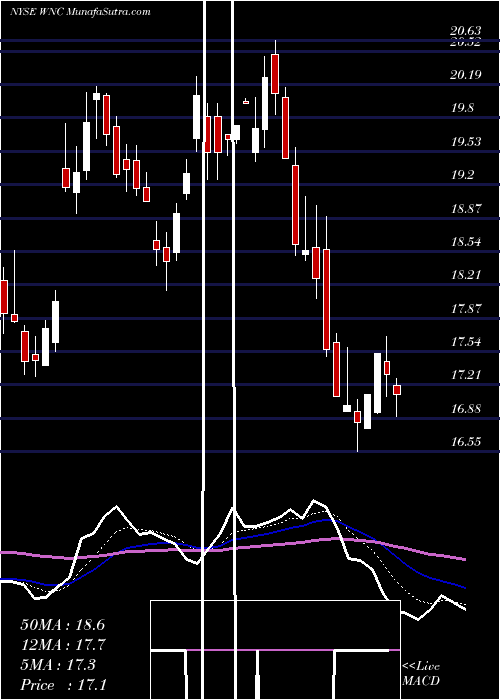Click the 17.54 price axis label

point(466,342)
